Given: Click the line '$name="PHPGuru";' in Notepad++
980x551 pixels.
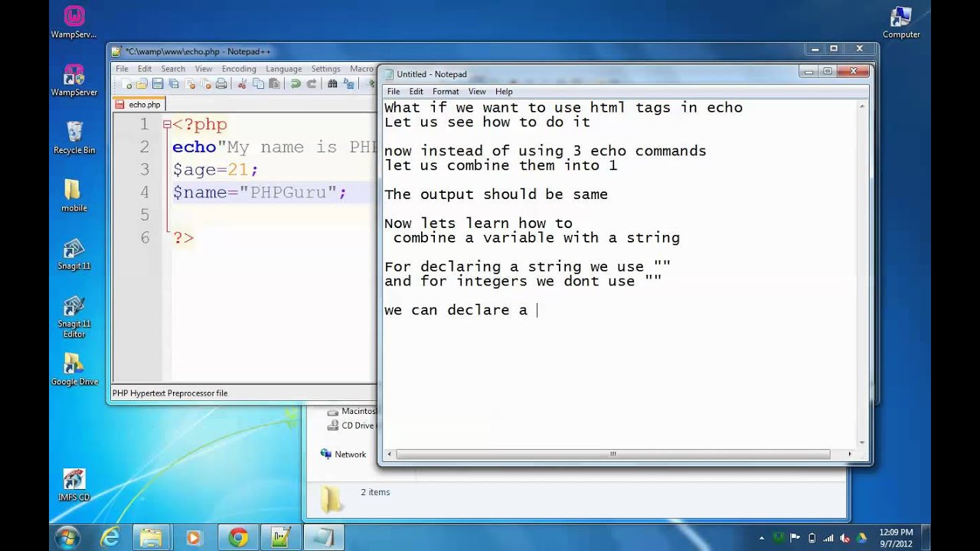Looking at the screenshot, I should (259, 192).
